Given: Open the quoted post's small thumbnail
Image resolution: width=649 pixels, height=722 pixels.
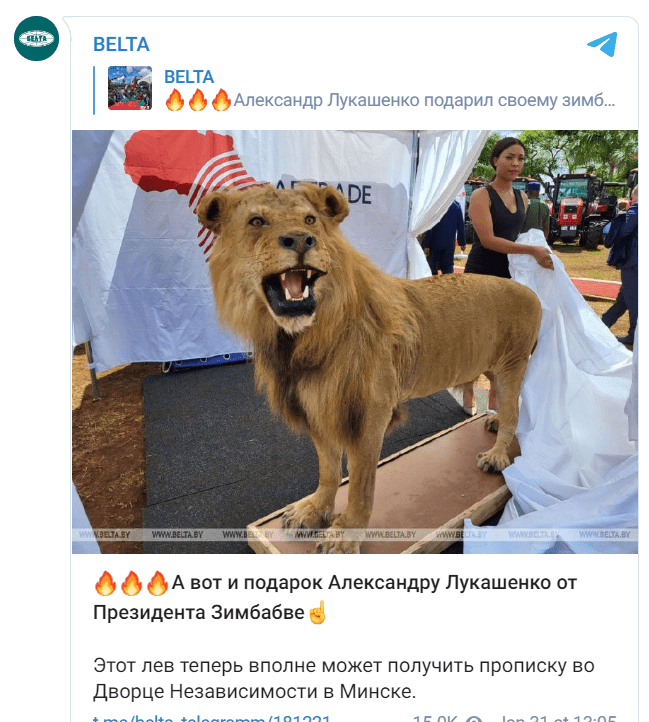Looking at the screenshot, I should coord(130,88).
